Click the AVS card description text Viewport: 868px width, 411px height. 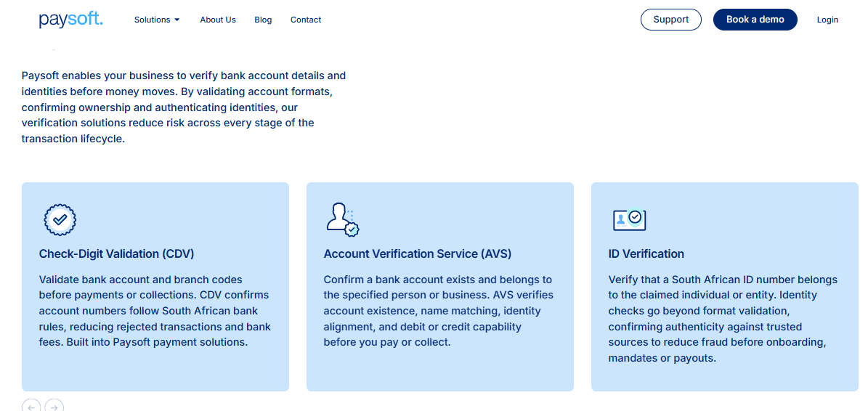(x=439, y=311)
